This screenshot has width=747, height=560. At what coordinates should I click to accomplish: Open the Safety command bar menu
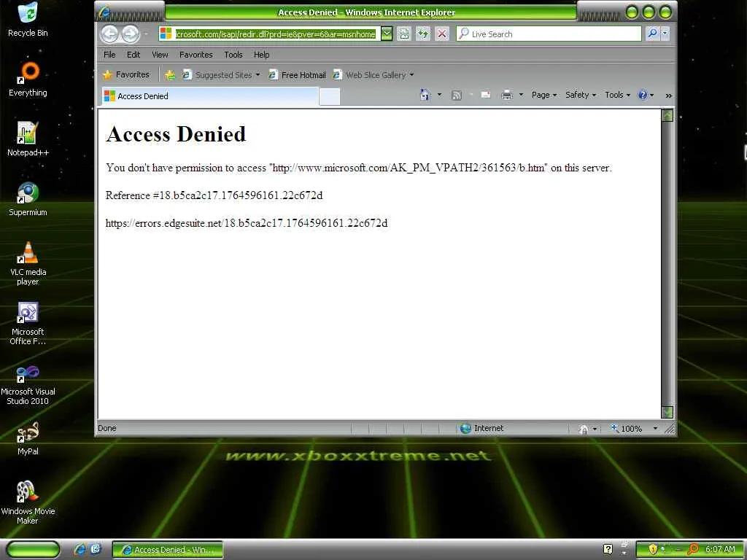click(581, 95)
